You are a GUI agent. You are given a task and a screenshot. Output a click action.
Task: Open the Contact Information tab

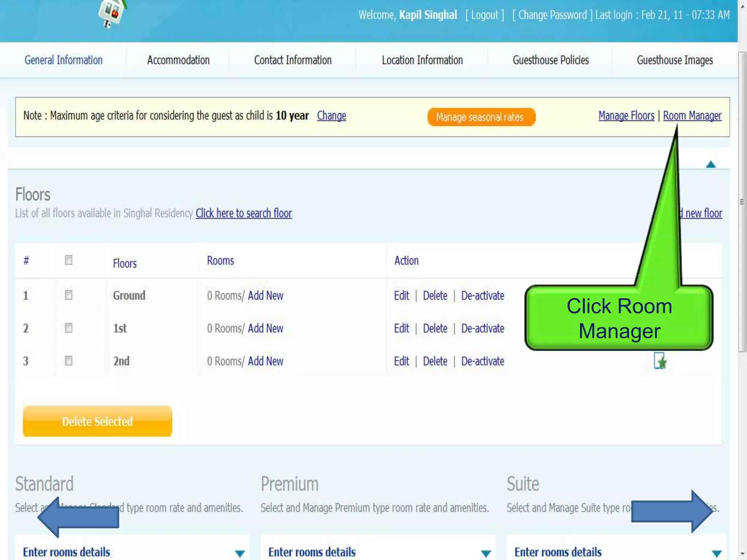(x=293, y=60)
